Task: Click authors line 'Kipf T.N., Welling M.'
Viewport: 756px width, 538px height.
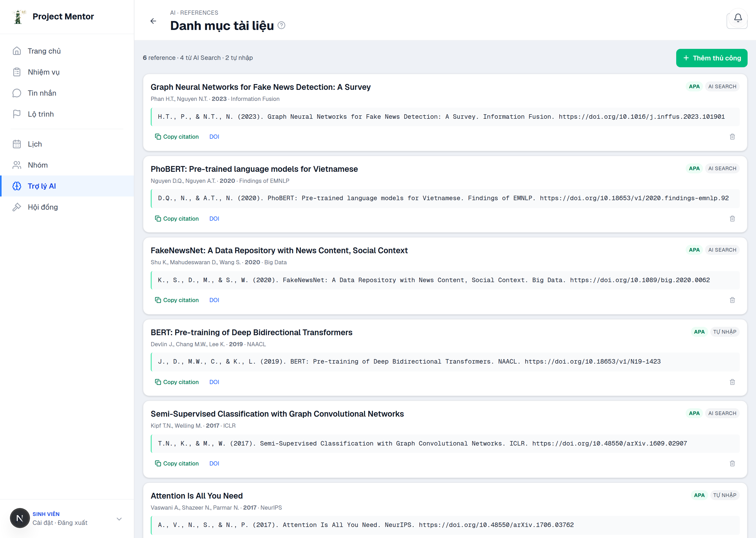Action: pos(176,426)
